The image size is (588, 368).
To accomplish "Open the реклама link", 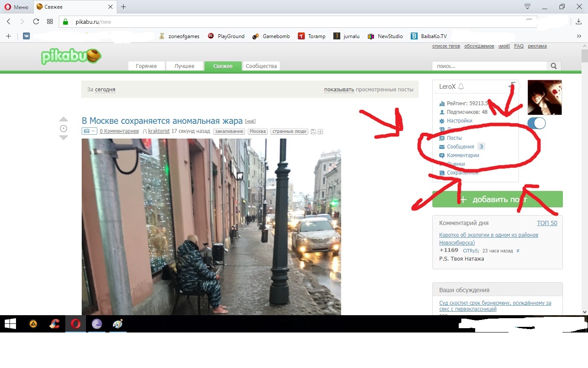I will pyautogui.click(x=537, y=46).
